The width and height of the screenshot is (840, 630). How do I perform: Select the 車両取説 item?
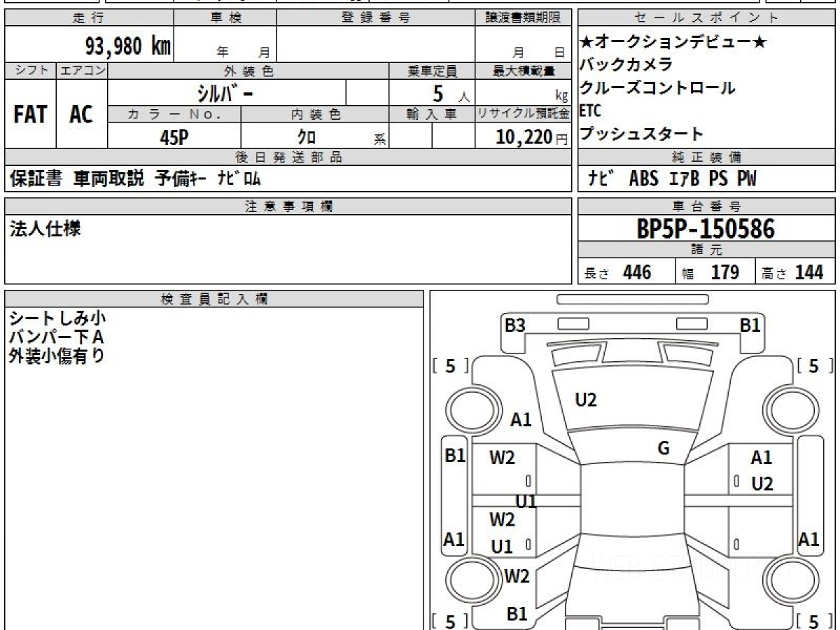109,179
